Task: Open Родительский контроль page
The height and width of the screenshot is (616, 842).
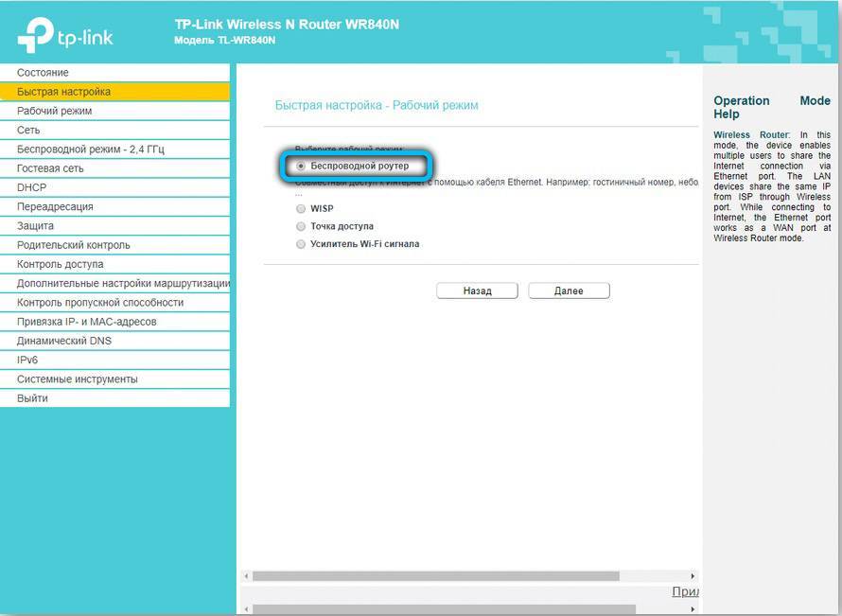Action: coord(74,245)
